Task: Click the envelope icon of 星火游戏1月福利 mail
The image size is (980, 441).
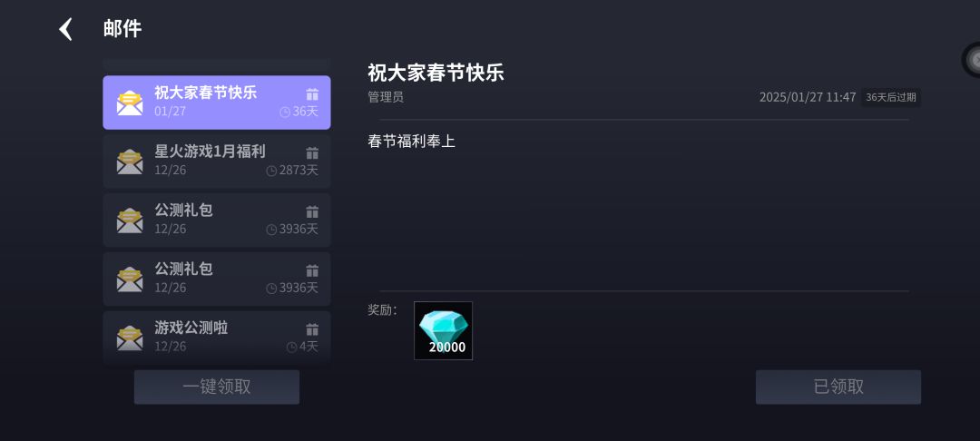Action: (x=130, y=162)
